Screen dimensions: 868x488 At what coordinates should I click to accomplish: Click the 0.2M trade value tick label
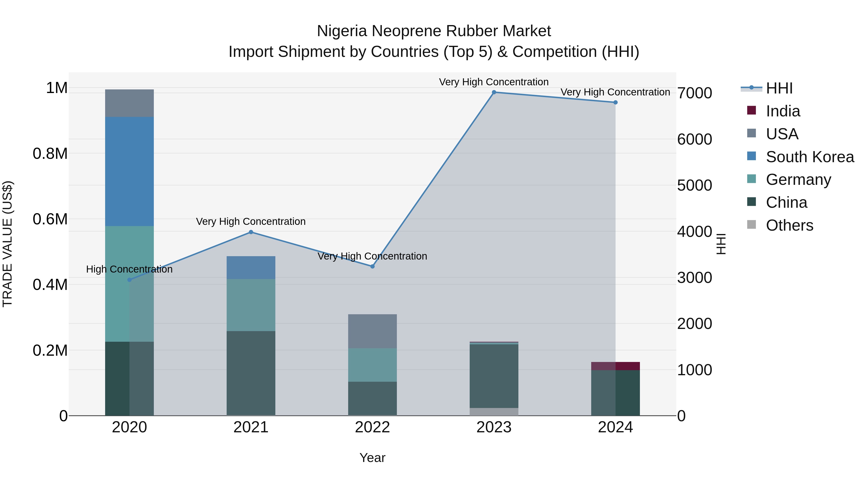(50, 351)
